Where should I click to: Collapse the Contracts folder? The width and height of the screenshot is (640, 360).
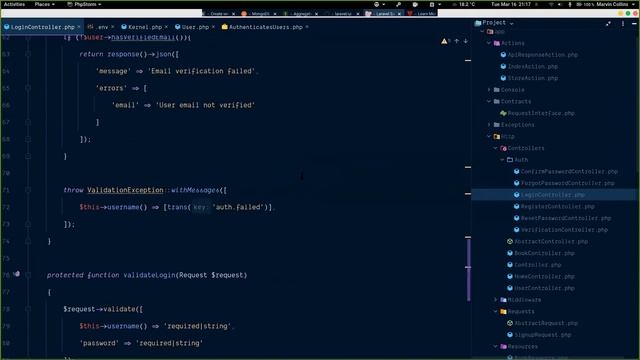point(489,101)
